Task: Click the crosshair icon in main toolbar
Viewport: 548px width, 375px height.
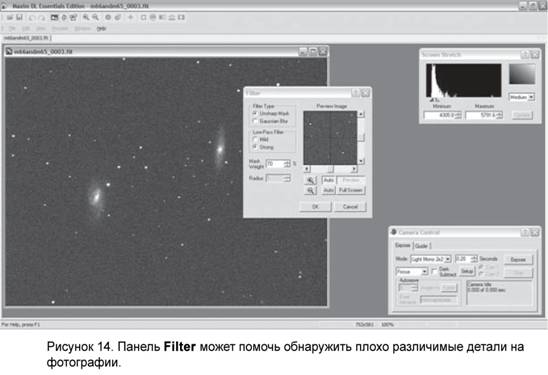Action: (130, 17)
